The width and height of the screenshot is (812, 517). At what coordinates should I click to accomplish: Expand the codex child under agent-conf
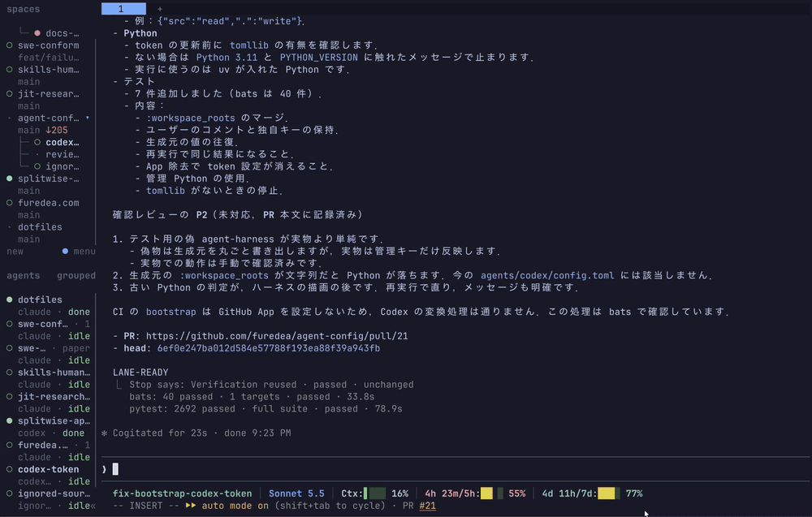pyautogui.click(x=63, y=142)
